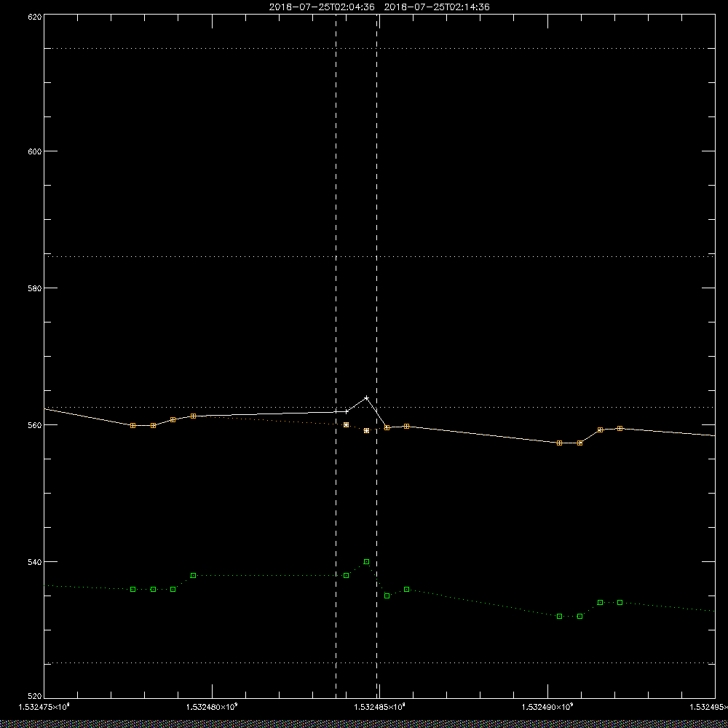Click the 1.532475×10⁹ x-axis label
The height and width of the screenshot is (728, 728).
click(x=44, y=707)
